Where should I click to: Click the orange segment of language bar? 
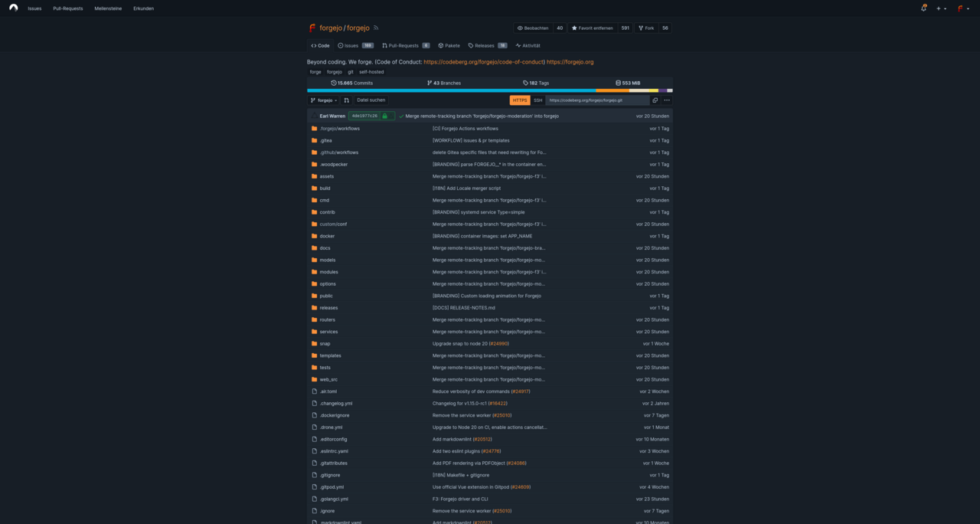[x=612, y=90]
